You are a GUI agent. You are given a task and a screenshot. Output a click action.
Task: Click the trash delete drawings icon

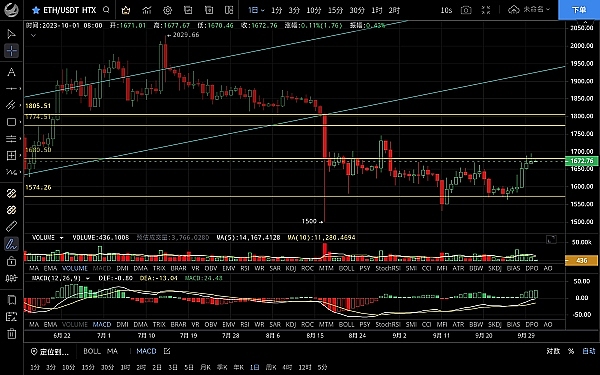pyautogui.click(x=11, y=334)
